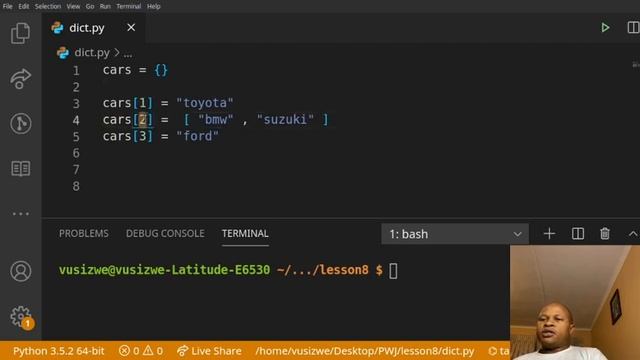Click the ~/.../lesson8 path in terminal
Viewport: 640px width, 360px height.
[x=323, y=270]
